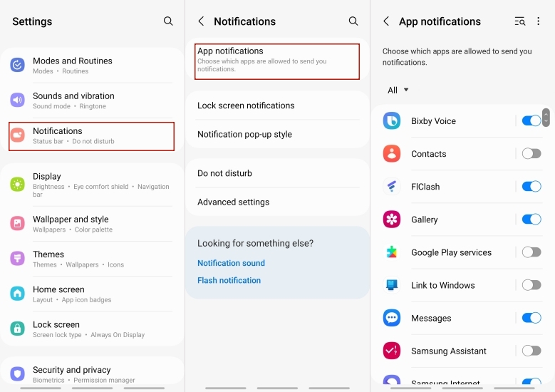The width and height of the screenshot is (555, 392).
Task: Select the FlClash app name
Action: (425, 187)
